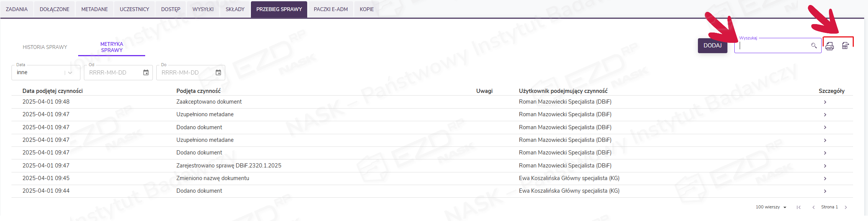Image resolution: width=868 pixels, height=221 pixels.
Task: Go to the next page arrow
Action: [846, 207]
